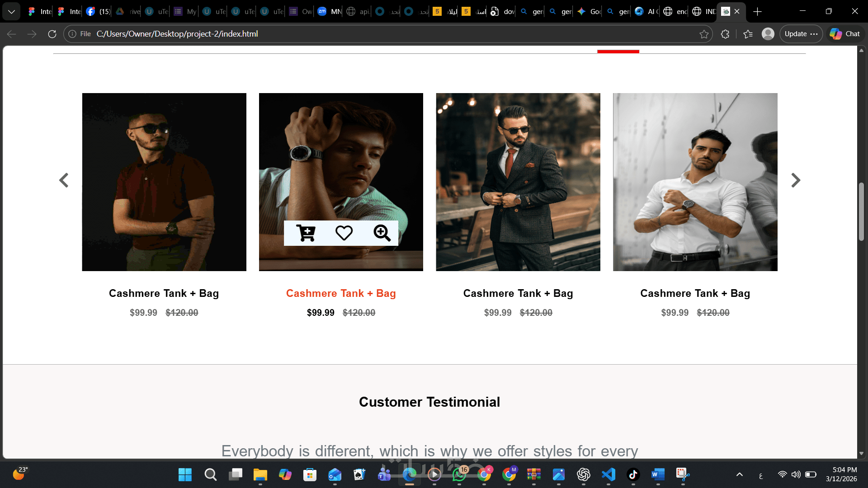This screenshot has width=868, height=488.
Task: Show hidden system tray icons
Action: pyautogui.click(x=740, y=474)
